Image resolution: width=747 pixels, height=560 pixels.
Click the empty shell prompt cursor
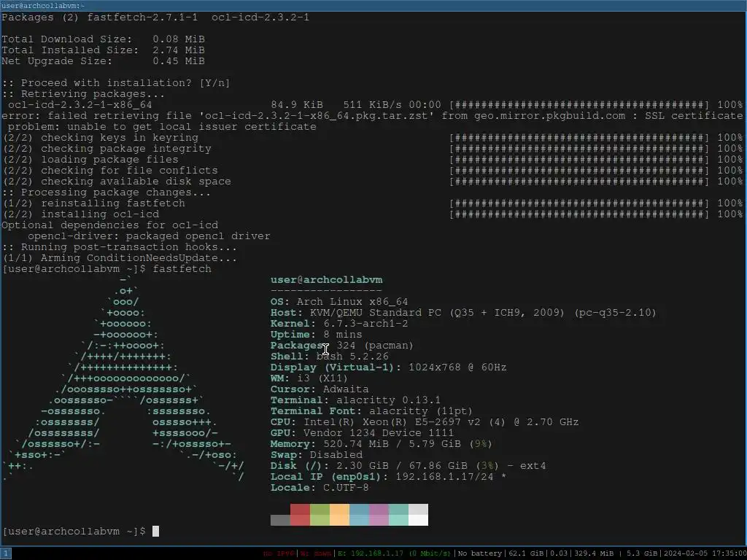click(155, 531)
